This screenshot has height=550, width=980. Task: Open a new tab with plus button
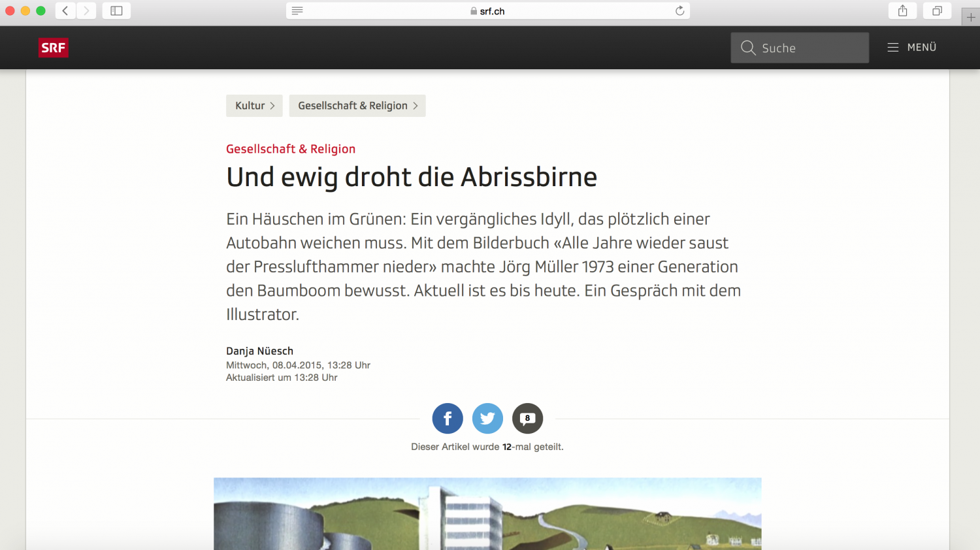point(970,18)
